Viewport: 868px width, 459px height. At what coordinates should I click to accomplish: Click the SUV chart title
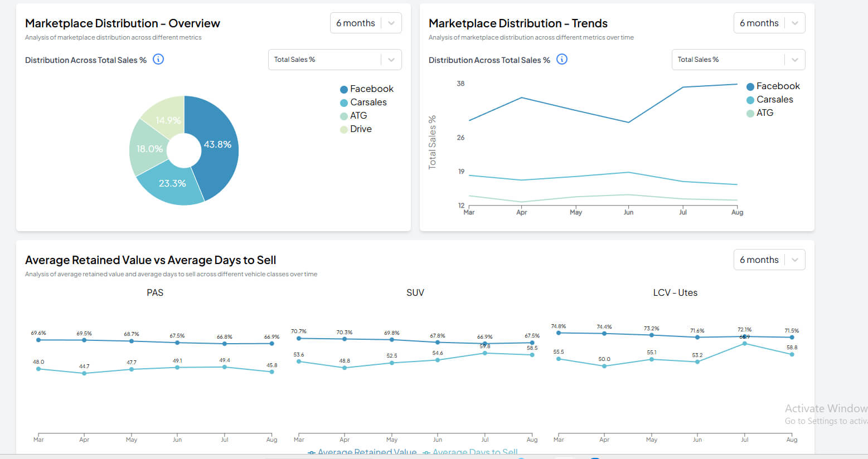click(415, 292)
